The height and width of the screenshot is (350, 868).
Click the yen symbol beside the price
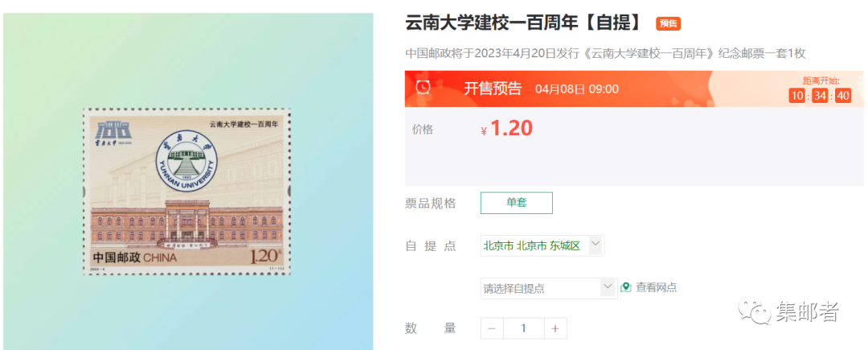click(485, 131)
